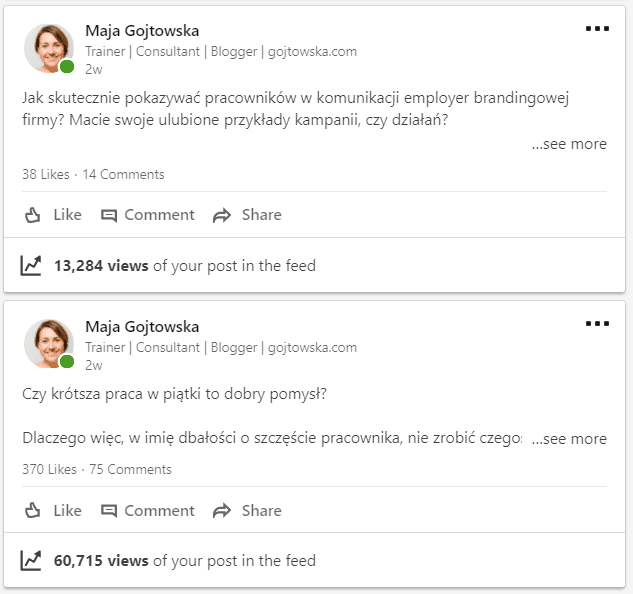Open views analytics chart icon for the 13,284 views post
This screenshot has width=633, height=594.
pos(31,266)
